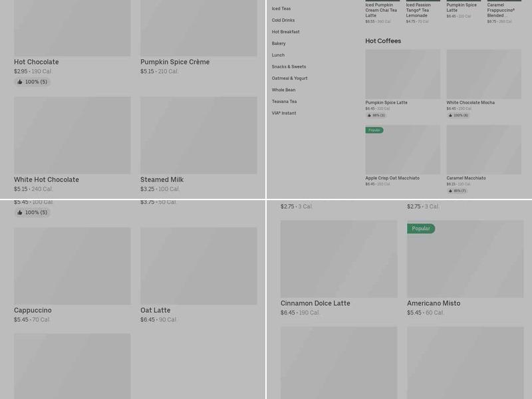Click the 85% rating badge under Caramel Macchiato

457,191
